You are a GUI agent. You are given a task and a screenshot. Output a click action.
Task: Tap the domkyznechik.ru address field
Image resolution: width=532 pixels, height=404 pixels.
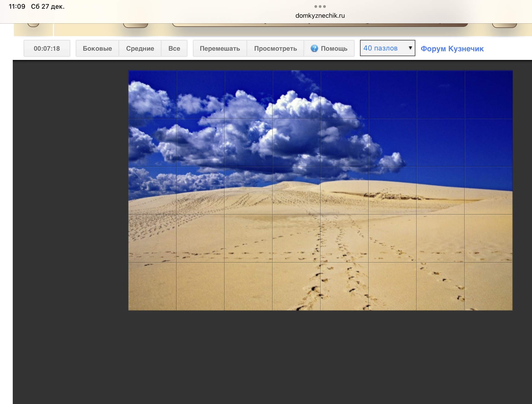(320, 16)
